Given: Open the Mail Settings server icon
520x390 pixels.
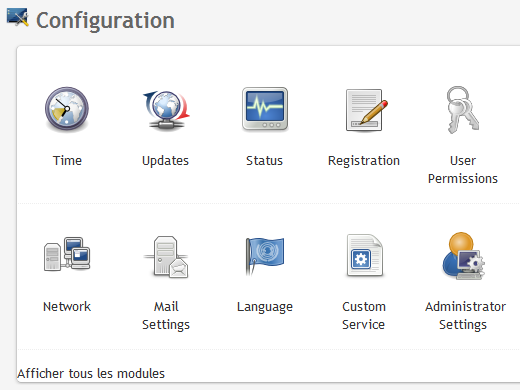Looking at the screenshot, I should (x=166, y=257).
